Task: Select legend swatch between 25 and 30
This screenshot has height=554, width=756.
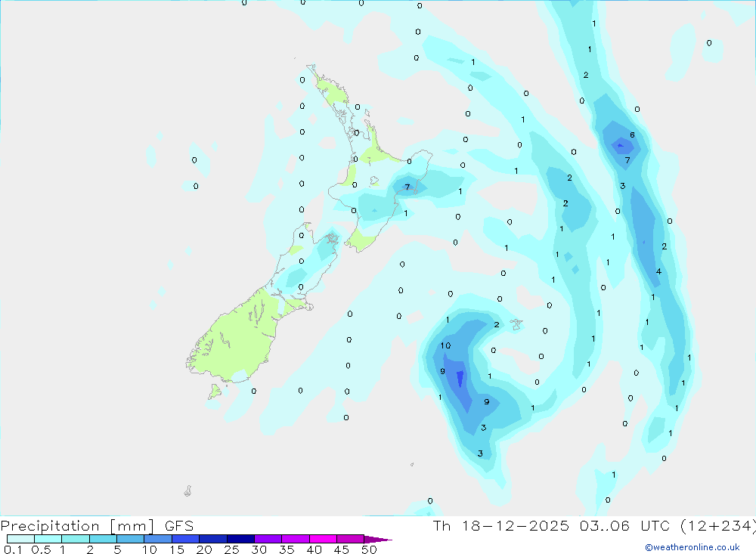Action: (x=240, y=539)
